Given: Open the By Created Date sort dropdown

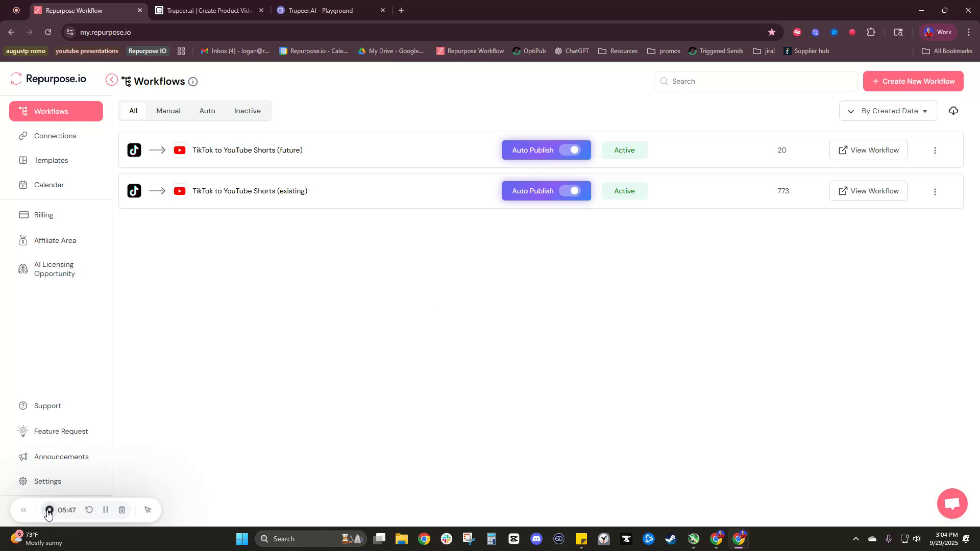Looking at the screenshot, I should pos(888,111).
